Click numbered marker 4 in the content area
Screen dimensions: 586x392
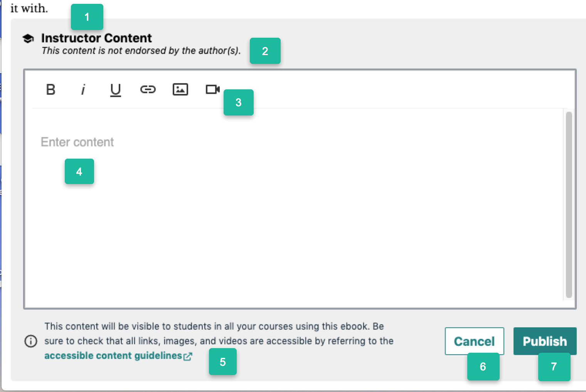79,171
